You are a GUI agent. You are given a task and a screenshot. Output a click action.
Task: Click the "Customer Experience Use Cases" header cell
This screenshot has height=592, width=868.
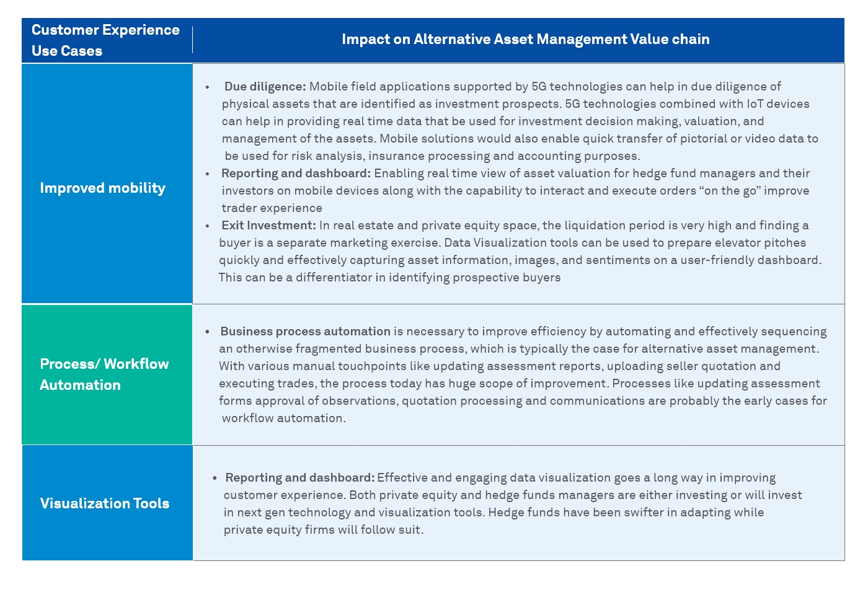105,40
